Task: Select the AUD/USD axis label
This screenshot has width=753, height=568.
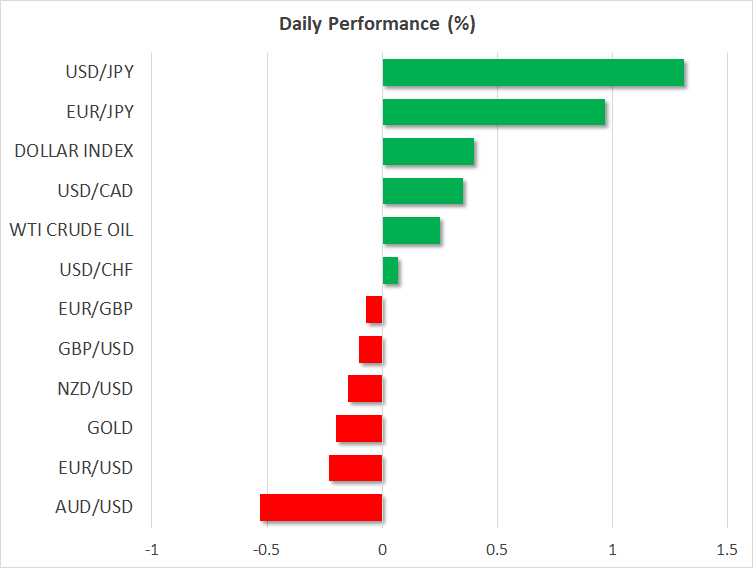Action: point(97,507)
